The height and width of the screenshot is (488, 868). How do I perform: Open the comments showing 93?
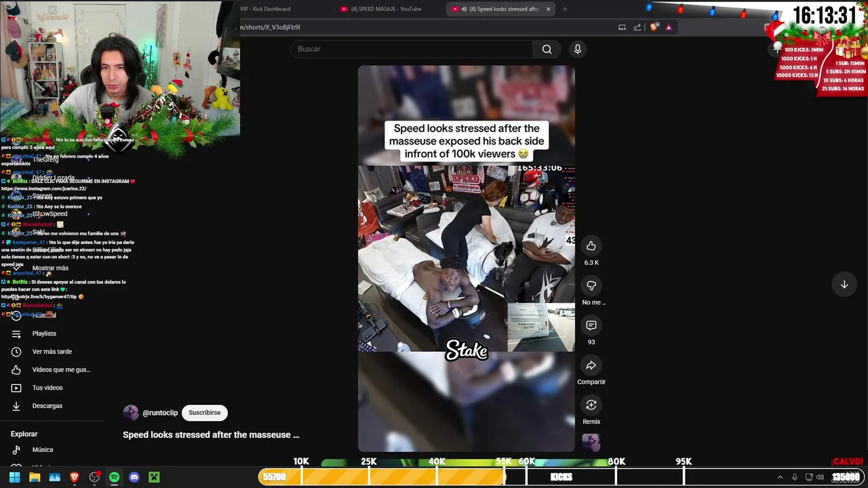point(591,325)
